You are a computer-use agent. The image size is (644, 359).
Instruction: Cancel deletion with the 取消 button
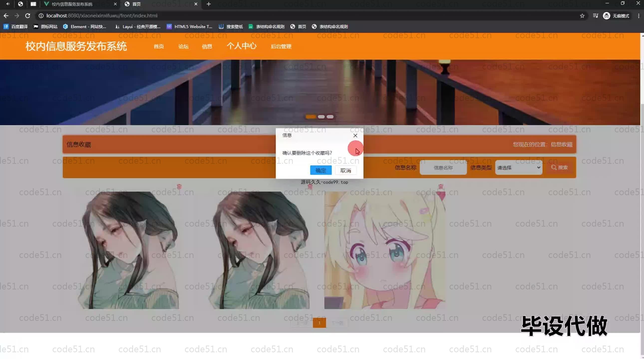pos(345,170)
